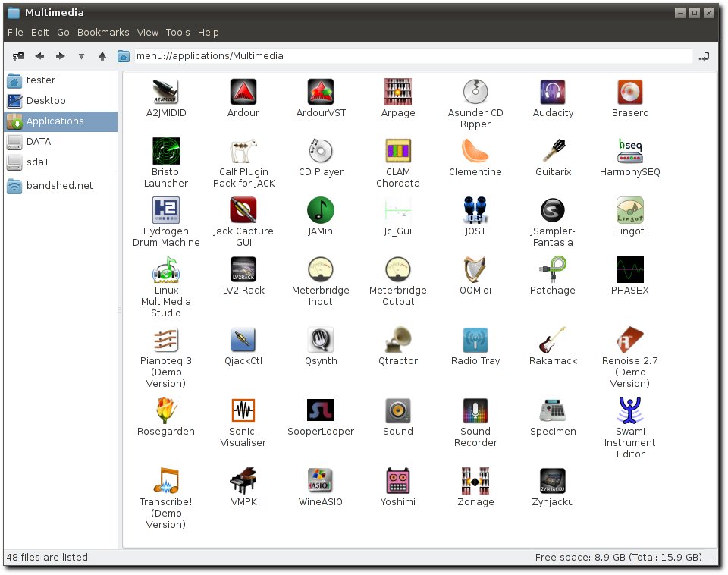This screenshot has width=728, height=575.
Task: Select Rakarrack guitar icon
Action: (553, 340)
